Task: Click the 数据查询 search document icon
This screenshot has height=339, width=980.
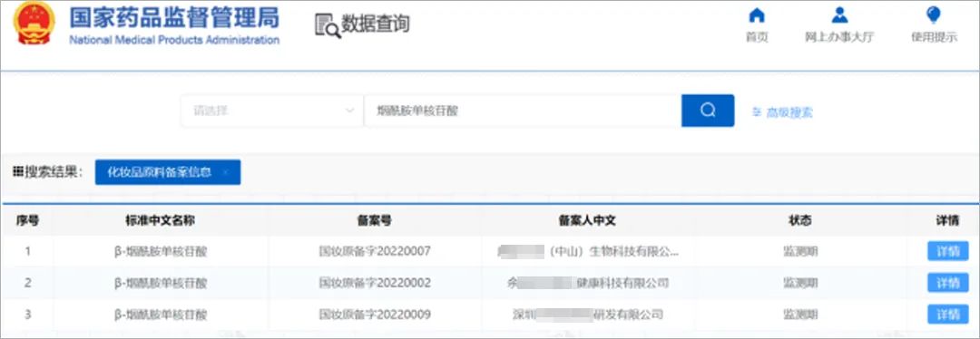Action: coord(328,25)
